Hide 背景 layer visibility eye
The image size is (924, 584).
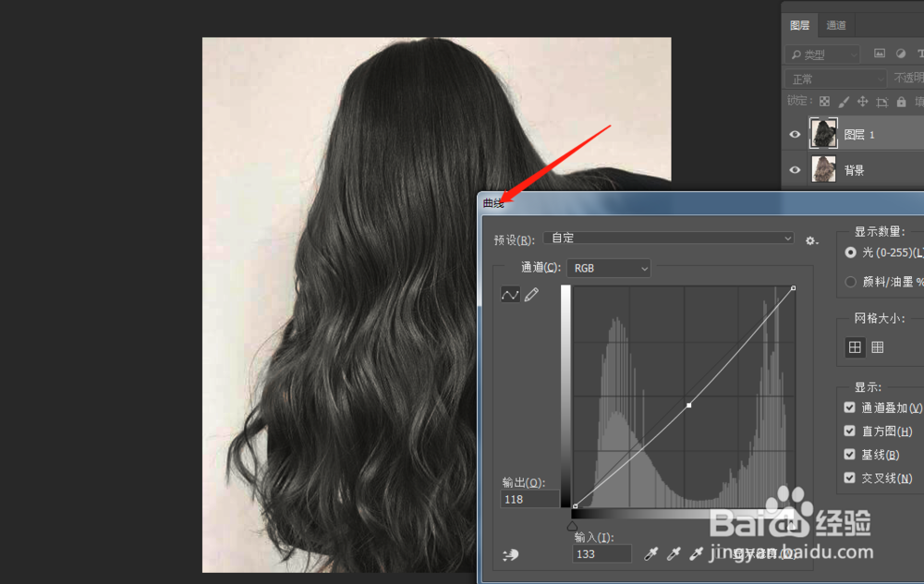795,170
